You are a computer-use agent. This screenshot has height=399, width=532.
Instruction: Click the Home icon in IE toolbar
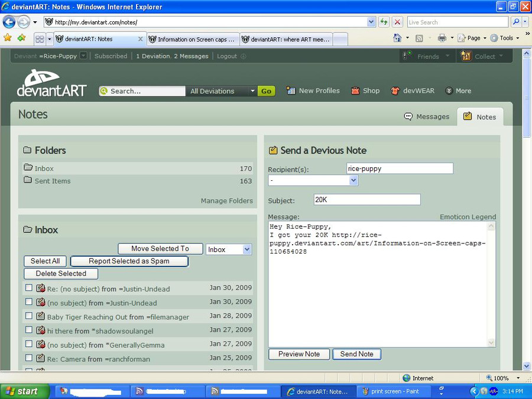click(397, 38)
